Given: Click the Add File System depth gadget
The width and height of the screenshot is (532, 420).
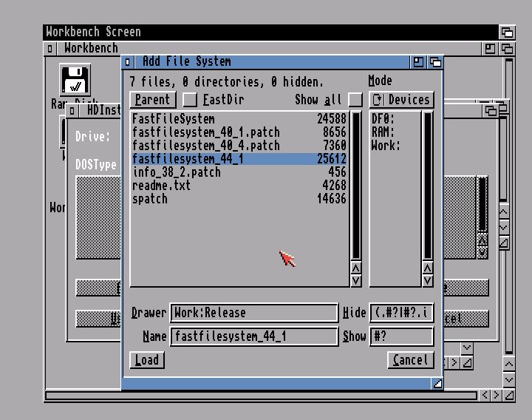Looking at the screenshot, I should (x=434, y=62).
